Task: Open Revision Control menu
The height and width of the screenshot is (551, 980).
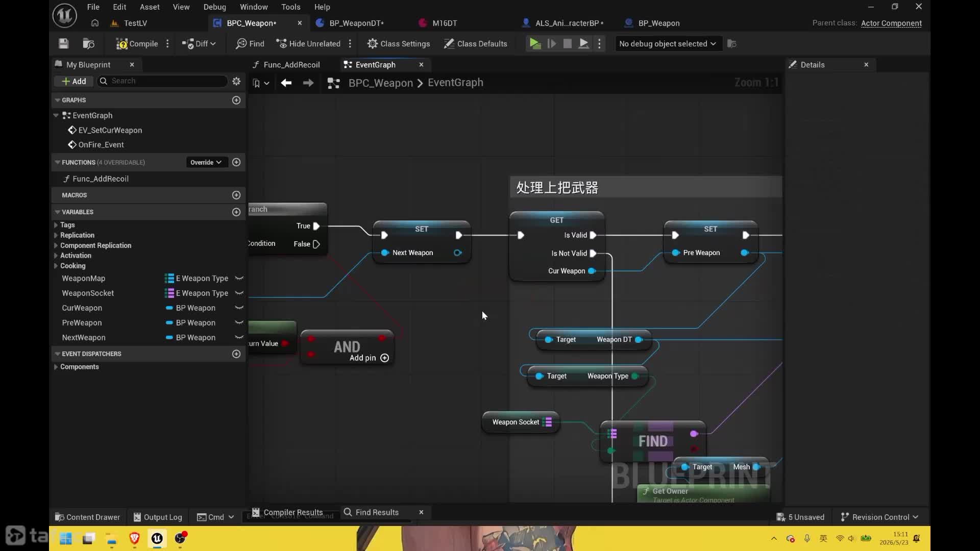Action: point(879,517)
